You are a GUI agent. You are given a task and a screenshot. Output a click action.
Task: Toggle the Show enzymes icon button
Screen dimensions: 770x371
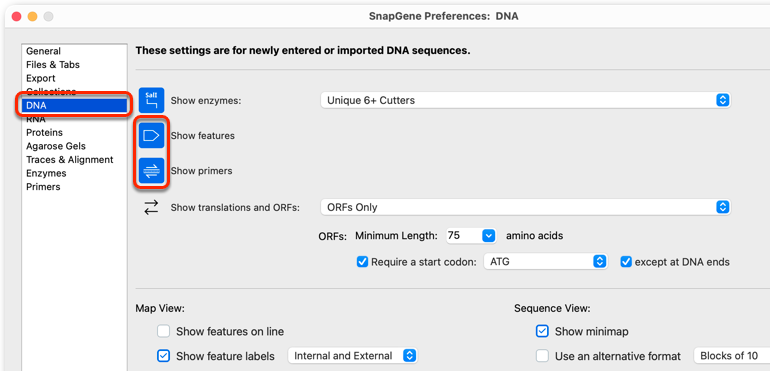tap(151, 100)
